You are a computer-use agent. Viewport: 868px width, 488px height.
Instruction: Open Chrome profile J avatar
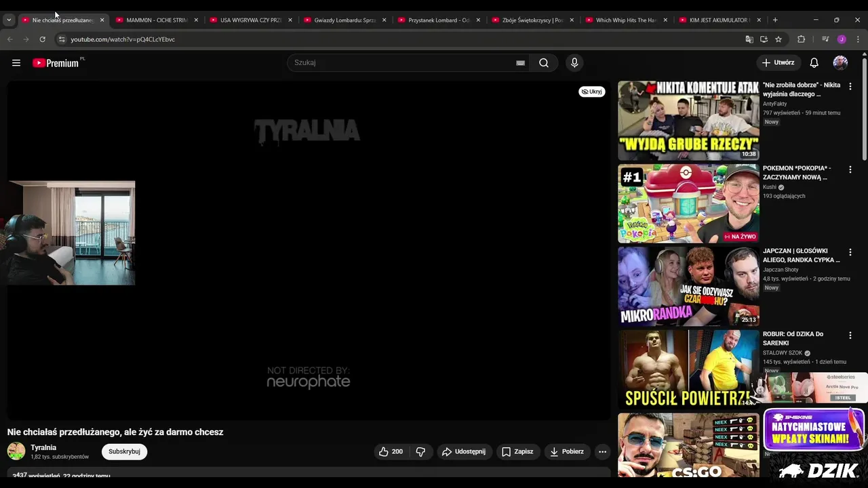click(x=842, y=39)
